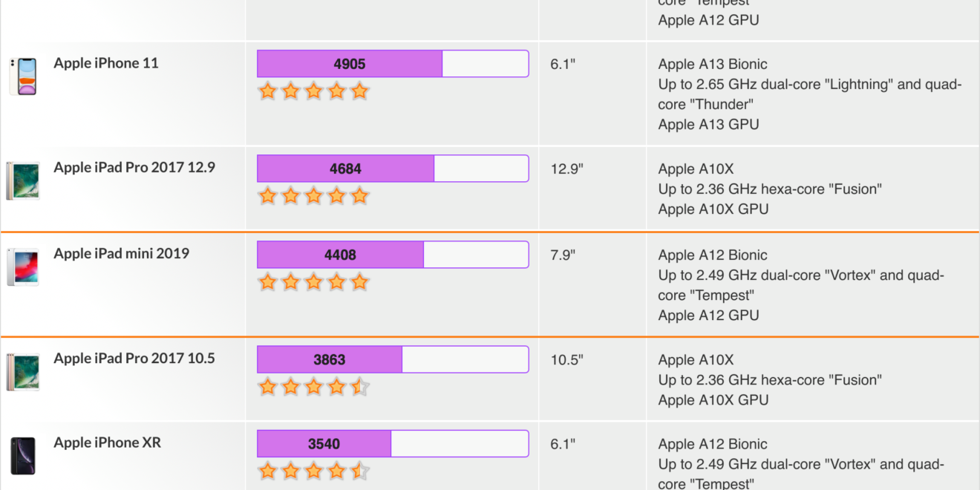Click the 4684 benchmark score bar
This screenshot has height=490, width=980.
393,169
